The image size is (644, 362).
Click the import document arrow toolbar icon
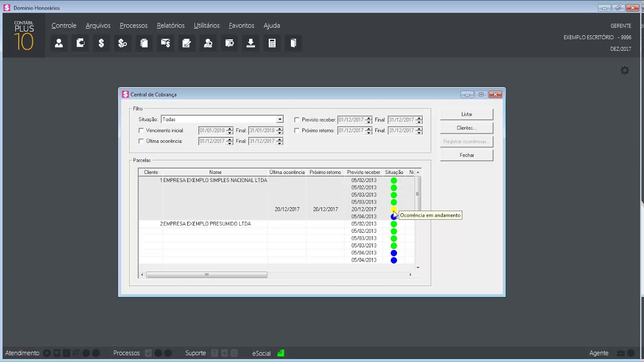coord(80,43)
